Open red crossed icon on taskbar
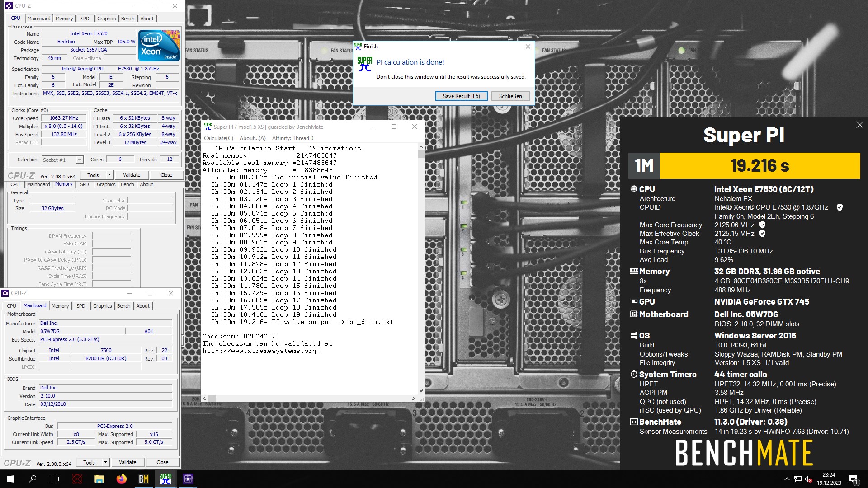Image resolution: width=868 pixels, height=488 pixels. click(x=77, y=479)
